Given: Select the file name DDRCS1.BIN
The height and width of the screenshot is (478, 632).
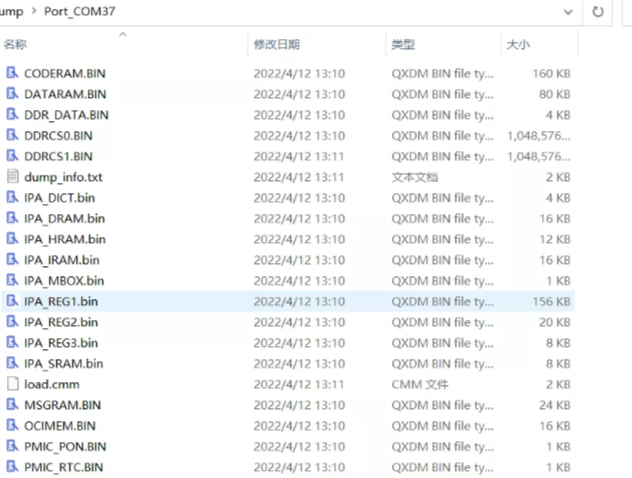Looking at the screenshot, I should click(x=58, y=156).
